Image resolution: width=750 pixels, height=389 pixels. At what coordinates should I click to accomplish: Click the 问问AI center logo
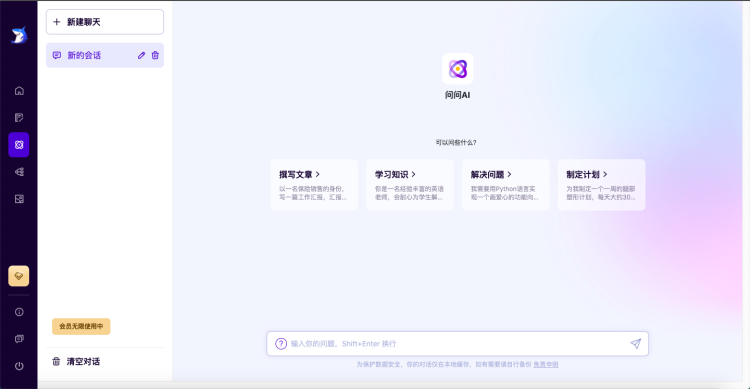[458, 69]
